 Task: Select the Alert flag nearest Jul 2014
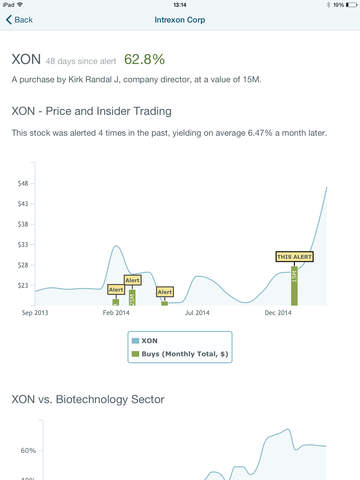165,292
